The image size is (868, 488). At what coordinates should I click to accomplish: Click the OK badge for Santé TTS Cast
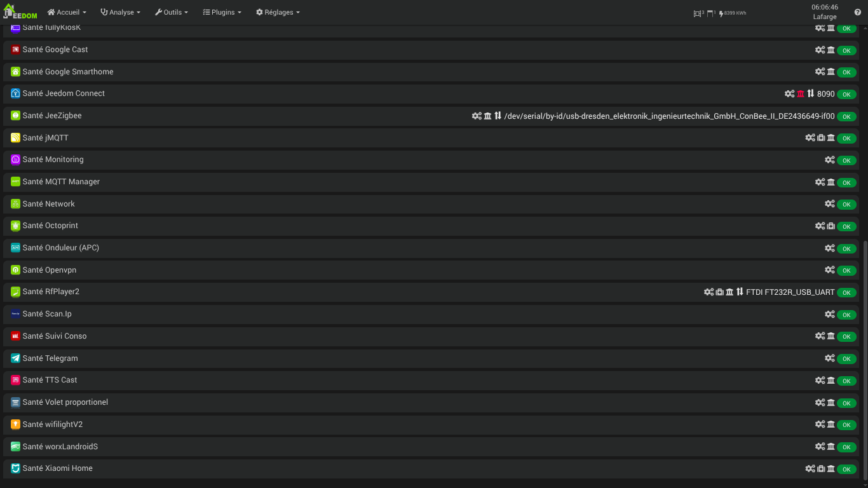click(846, 381)
